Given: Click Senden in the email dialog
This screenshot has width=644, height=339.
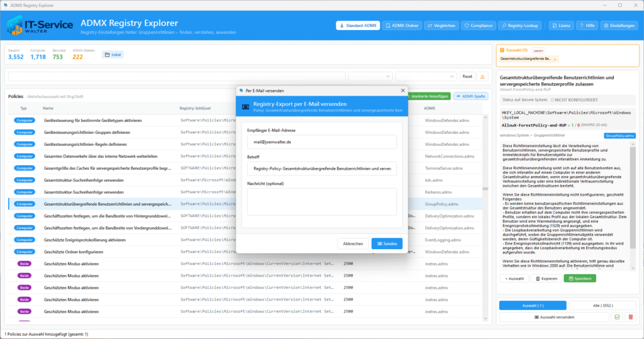Looking at the screenshot, I should tap(387, 243).
